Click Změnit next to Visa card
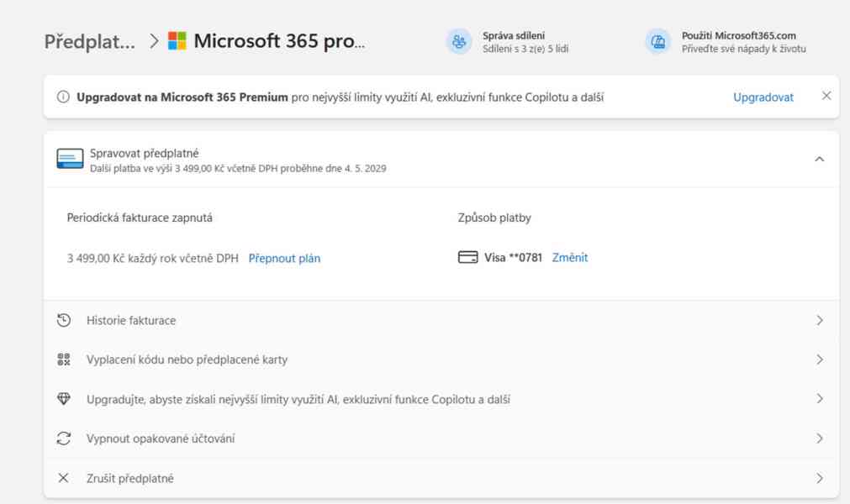The width and height of the screenshot is (850, 504). click(x=569, y=258)
